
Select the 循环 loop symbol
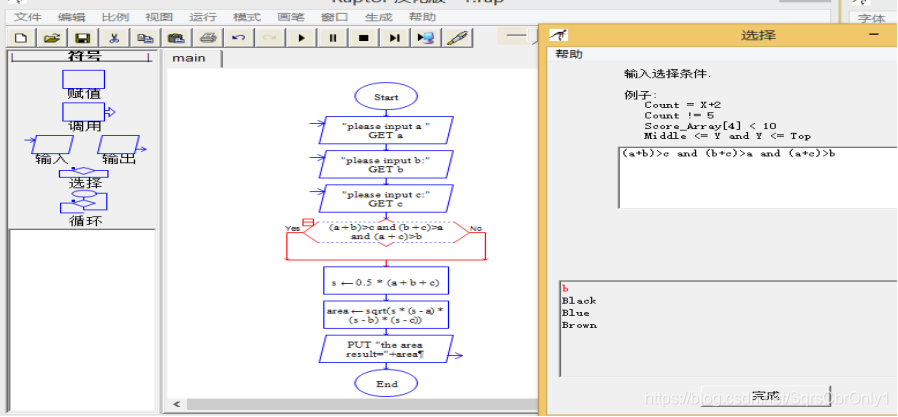coord(84,208)
